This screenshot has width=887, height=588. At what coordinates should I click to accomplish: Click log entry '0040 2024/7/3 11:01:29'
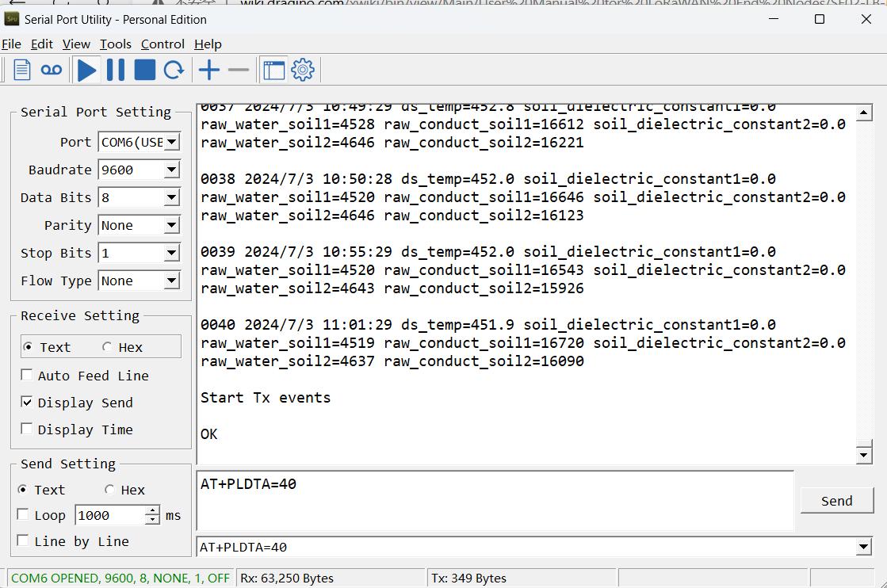(296, 325)
